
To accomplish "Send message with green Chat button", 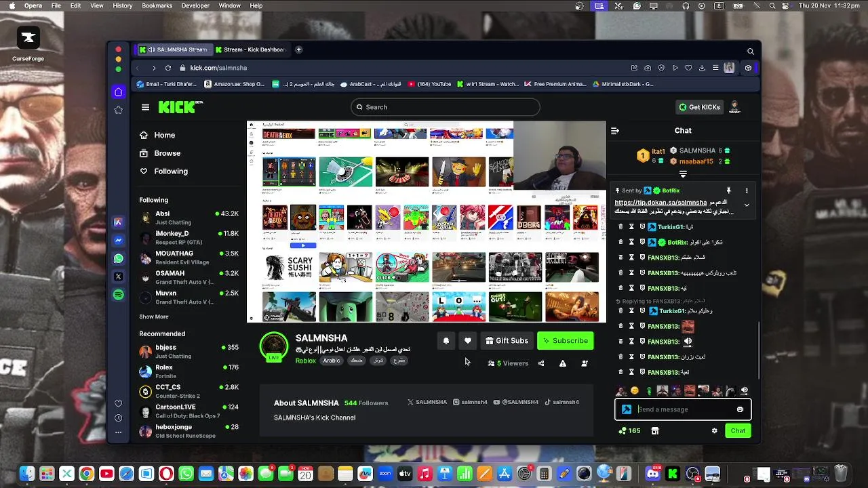I will [738, 430].
